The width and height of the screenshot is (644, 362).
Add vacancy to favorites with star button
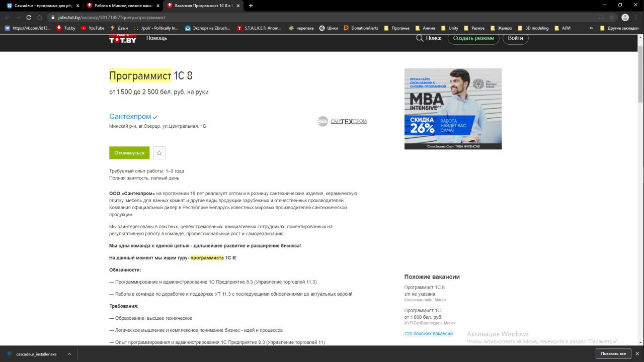coord(159,153)
